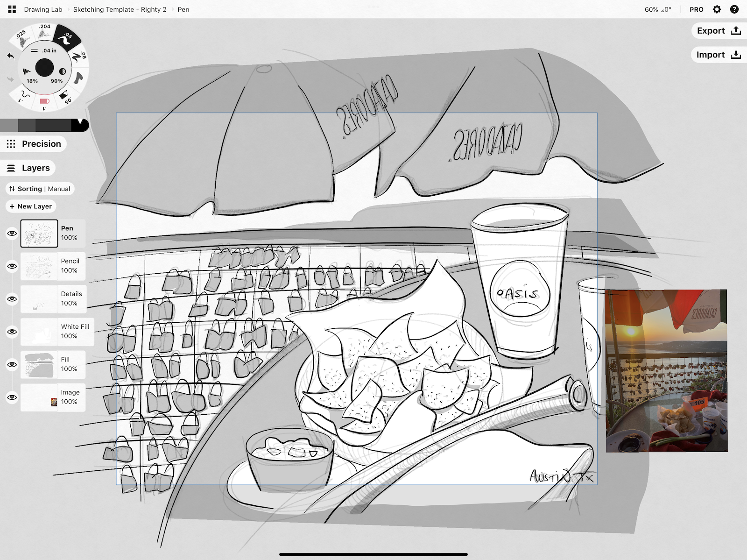Open the Pen breadcrumb item
Image resolution: width=747 pixels, height=560 pixels.
click(x=183, y=9)
